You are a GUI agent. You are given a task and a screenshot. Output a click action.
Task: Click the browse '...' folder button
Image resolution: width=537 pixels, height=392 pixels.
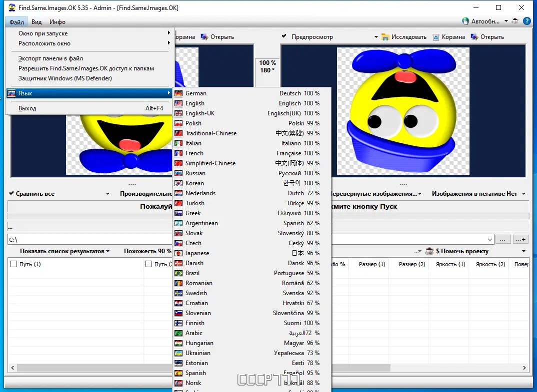(x=502, y=239)
